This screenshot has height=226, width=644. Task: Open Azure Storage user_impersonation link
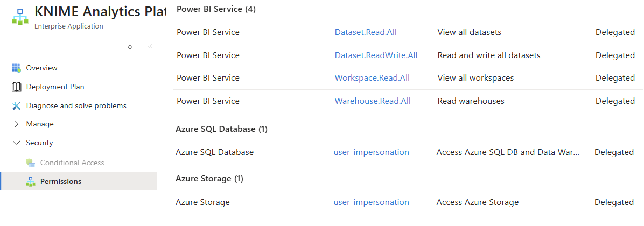[371, 202]
